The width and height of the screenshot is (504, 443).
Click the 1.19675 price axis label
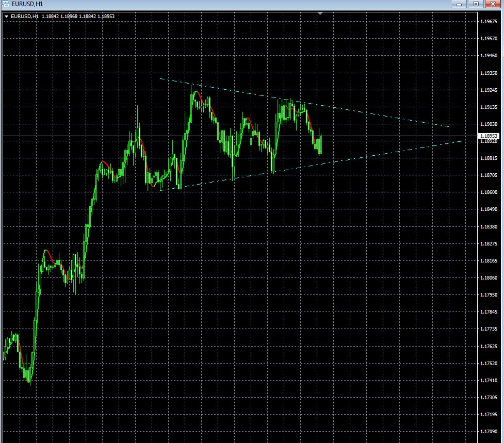(x=489, y=22)
